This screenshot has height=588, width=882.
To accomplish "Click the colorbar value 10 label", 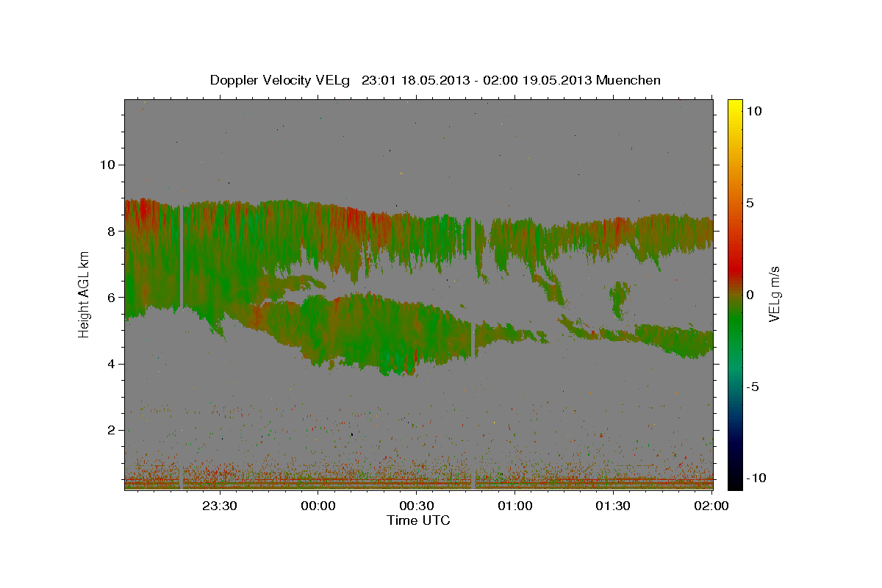I will point(755,111).
